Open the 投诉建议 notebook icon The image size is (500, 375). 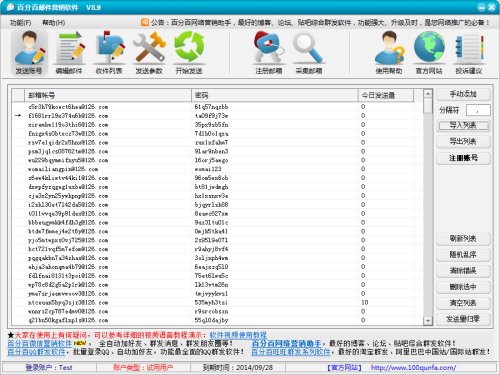pyautogui.click(x=469, y=53)
